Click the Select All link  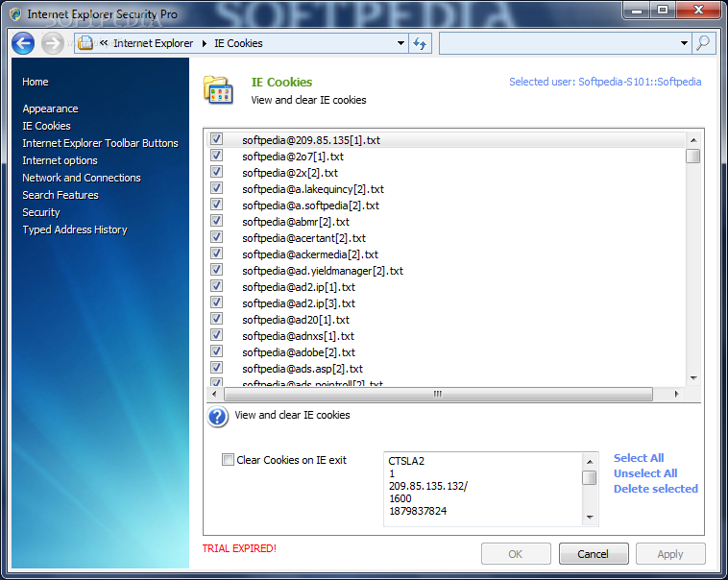coord(639,458)
